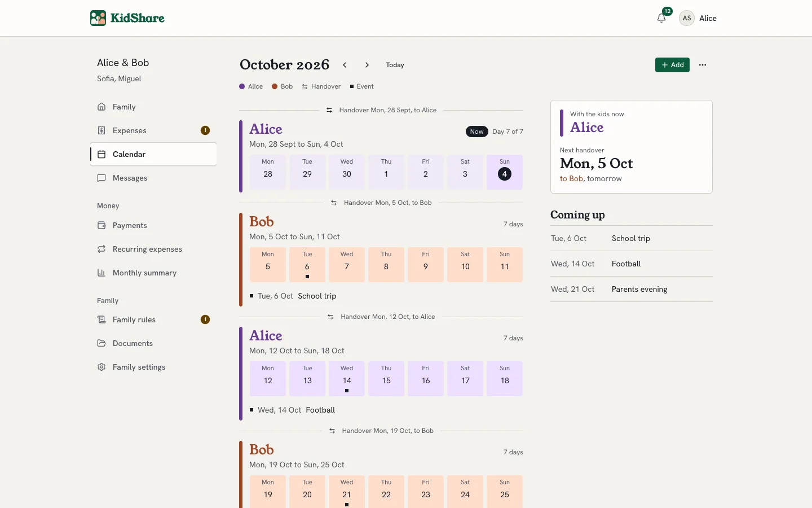Open the three-dot more options menu
The width and height of the screenshot is (812, 508).
[x=703, y=65]
